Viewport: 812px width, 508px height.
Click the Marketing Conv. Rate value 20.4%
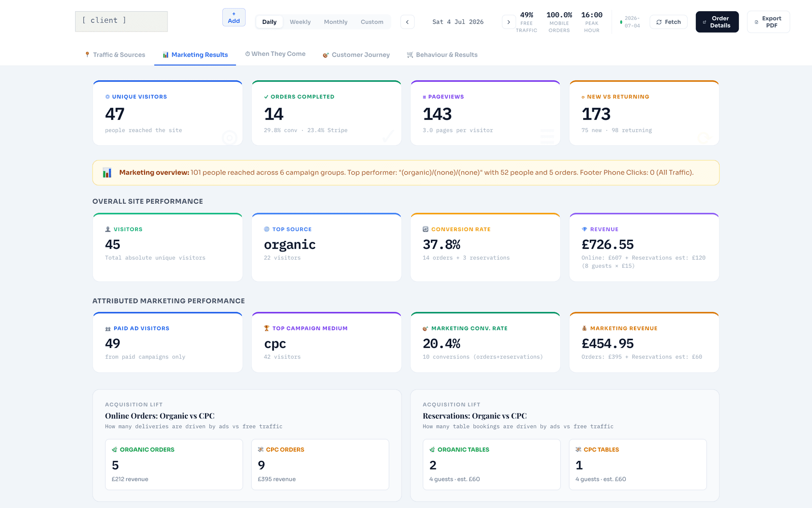pyautogui.click(x=442, y=343)
